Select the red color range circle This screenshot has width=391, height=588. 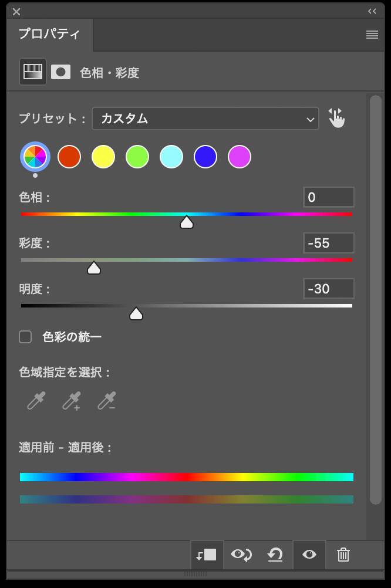pyautogui.click(x=69, y=157)
